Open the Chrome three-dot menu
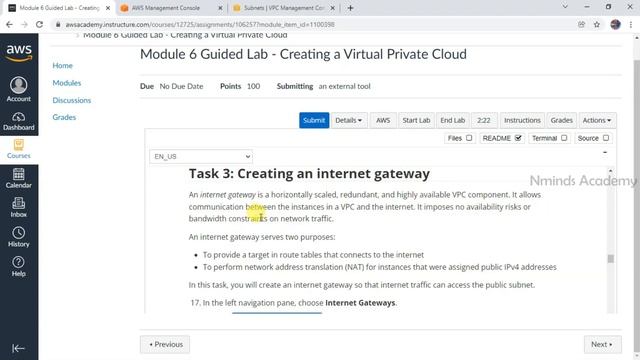The width and height of the screenshot is (640, 360). [x=631, y=24]
